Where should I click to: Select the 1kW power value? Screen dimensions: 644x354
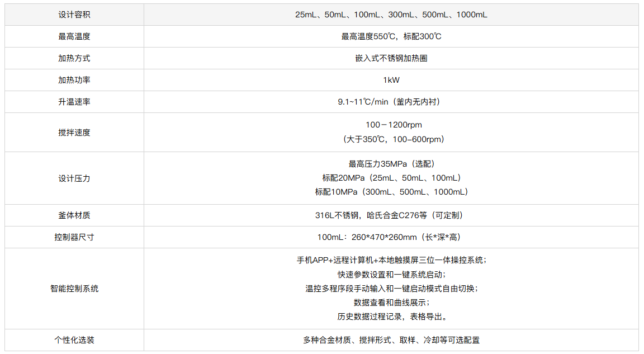point(391,80)
